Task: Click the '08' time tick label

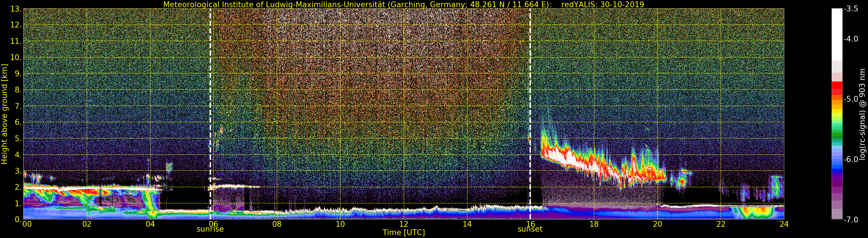Action: coord(277,224)
